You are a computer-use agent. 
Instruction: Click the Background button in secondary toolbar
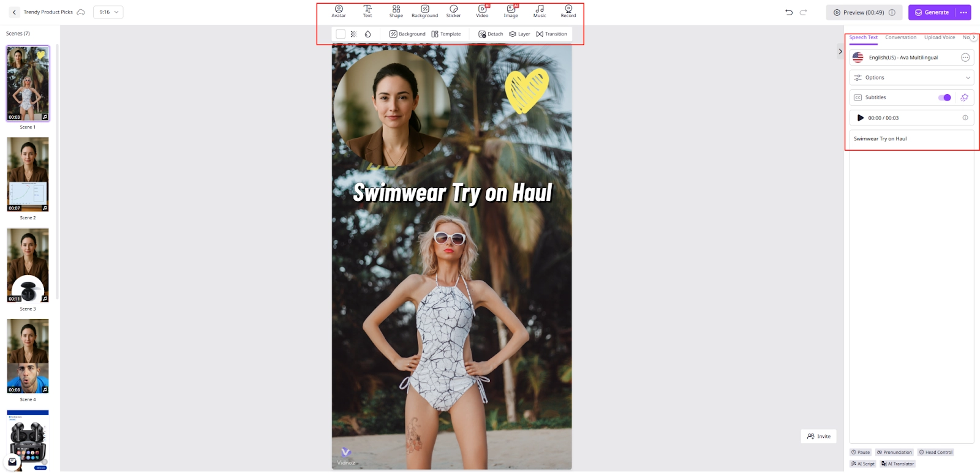[x=407, y=34]
